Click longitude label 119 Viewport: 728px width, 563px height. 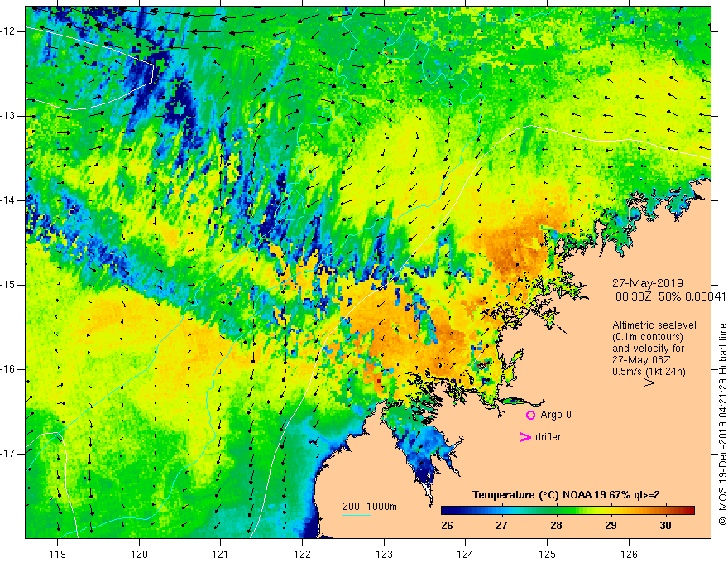click(58, 554)
